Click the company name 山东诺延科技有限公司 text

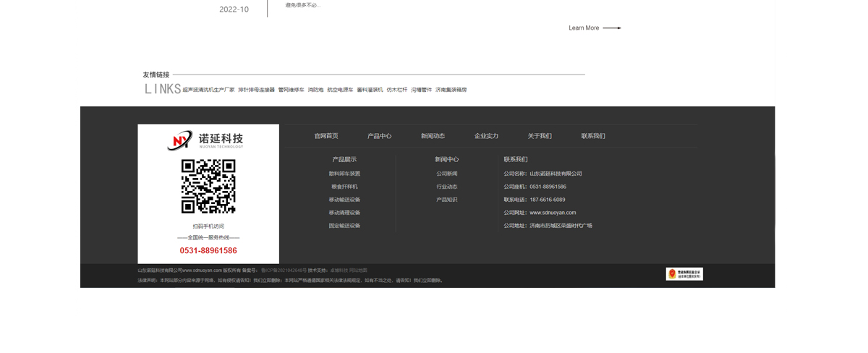click(556, 174)
